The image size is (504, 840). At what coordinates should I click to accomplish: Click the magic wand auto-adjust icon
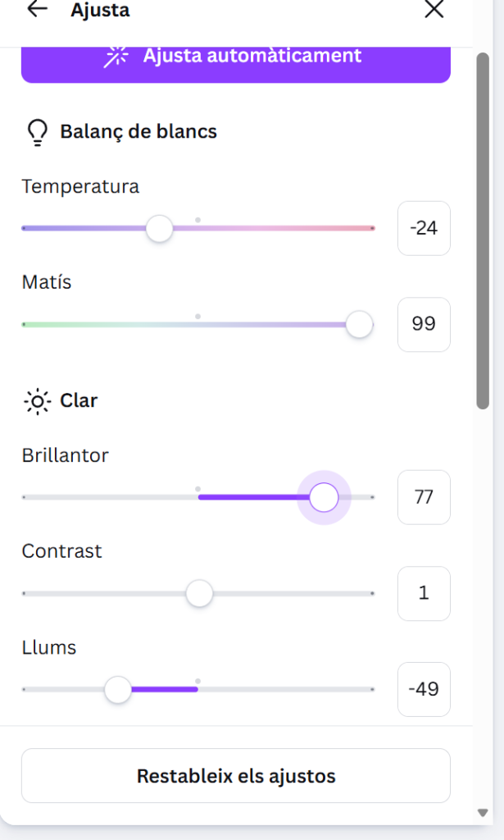[117, 56]
